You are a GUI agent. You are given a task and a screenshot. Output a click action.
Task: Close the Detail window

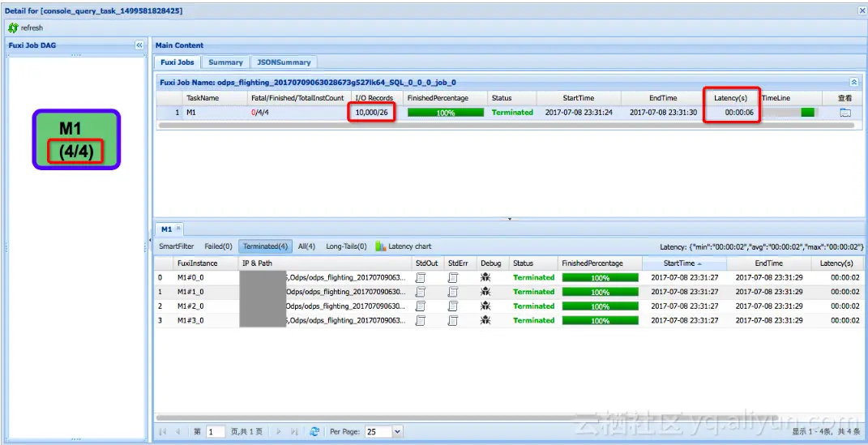point(862,11)
